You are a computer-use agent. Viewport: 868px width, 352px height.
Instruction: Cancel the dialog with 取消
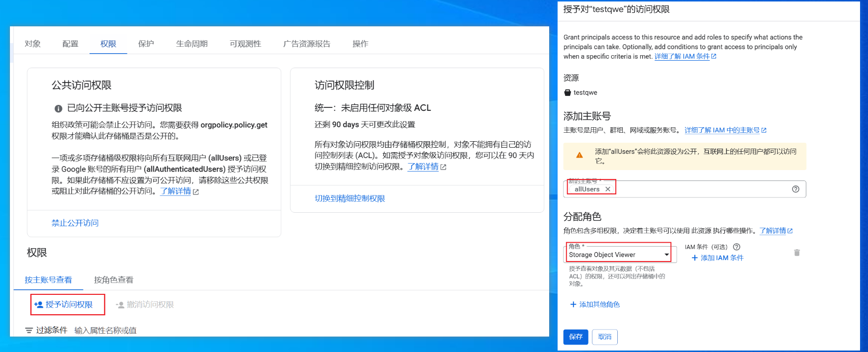coord(604,337)
